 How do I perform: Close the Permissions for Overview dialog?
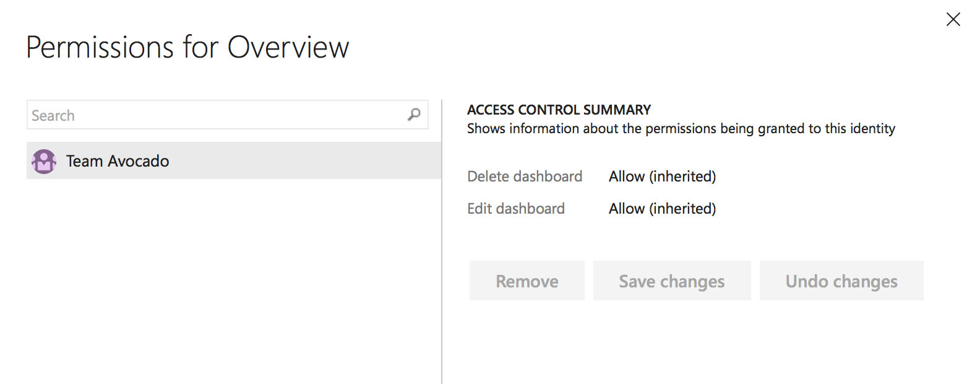[x=953, y=20]
